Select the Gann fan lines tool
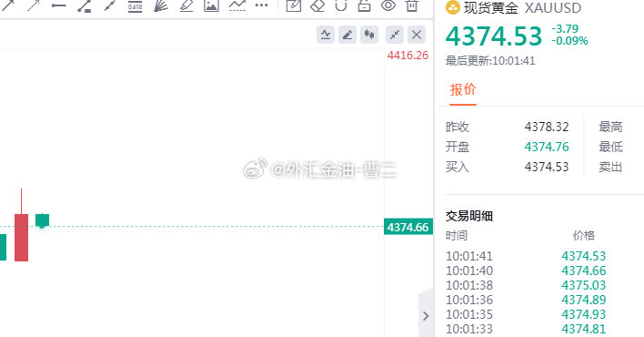The height and width of the screenshot is (337, 644). tap(161, 5)
